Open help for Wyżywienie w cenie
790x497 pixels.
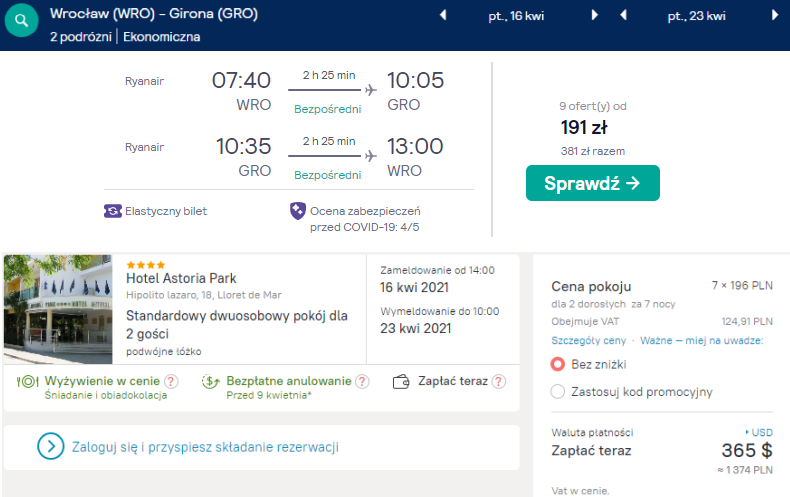[x=171, y=381]
